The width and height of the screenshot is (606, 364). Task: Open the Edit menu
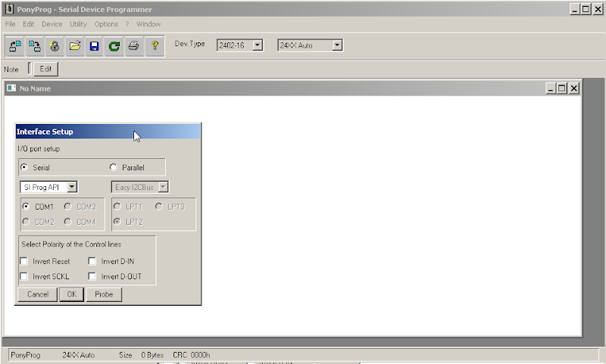point(29,24)
